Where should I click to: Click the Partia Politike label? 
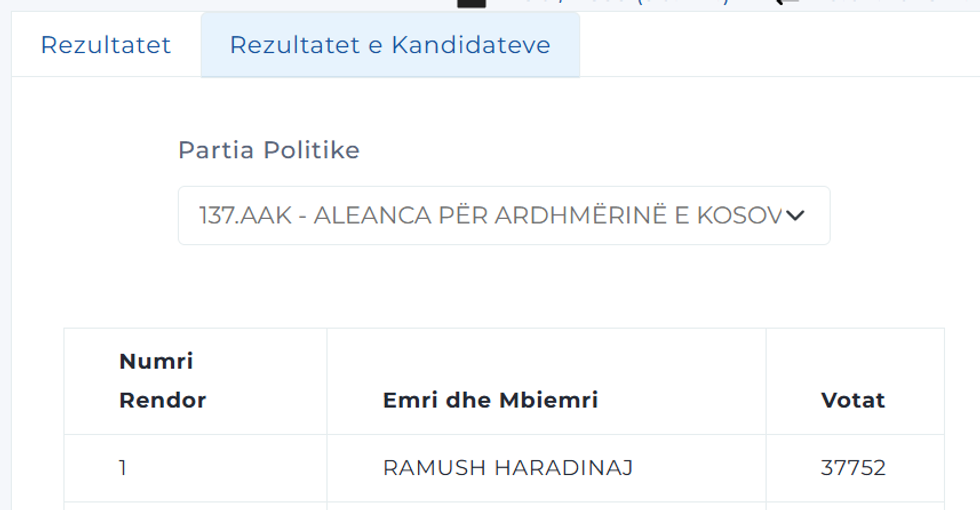(x=268, y=150)
